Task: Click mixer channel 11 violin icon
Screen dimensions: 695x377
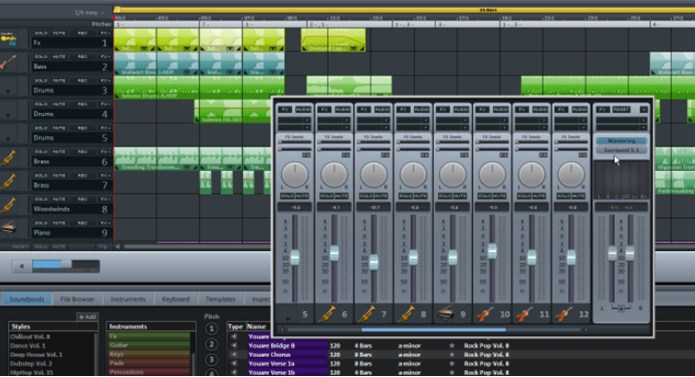Action: [x=524, y=314]
